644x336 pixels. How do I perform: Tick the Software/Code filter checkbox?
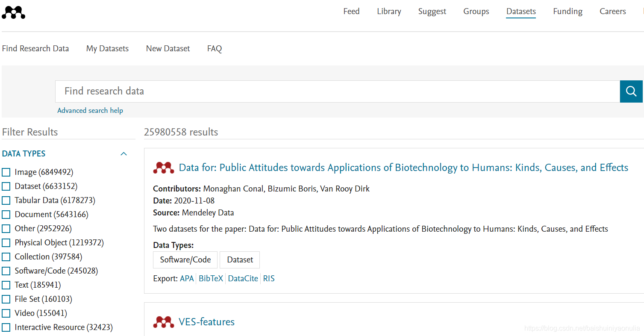click(6, 271)
